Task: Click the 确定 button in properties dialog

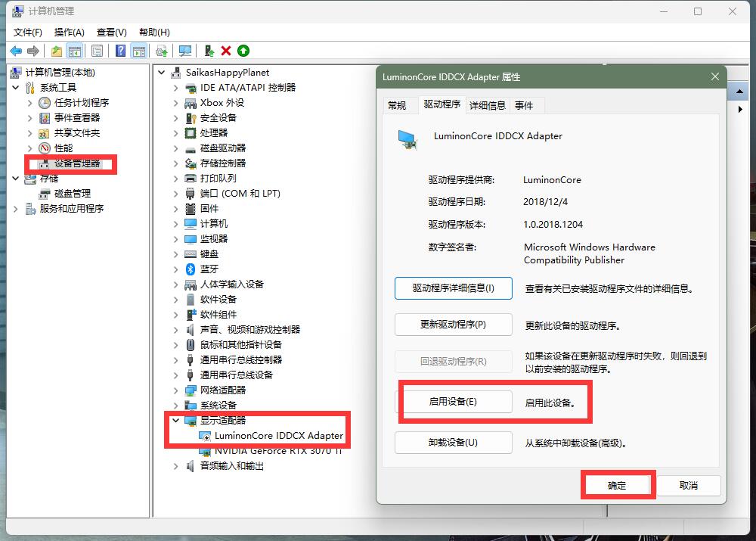Action: click(x=618, y=484)
